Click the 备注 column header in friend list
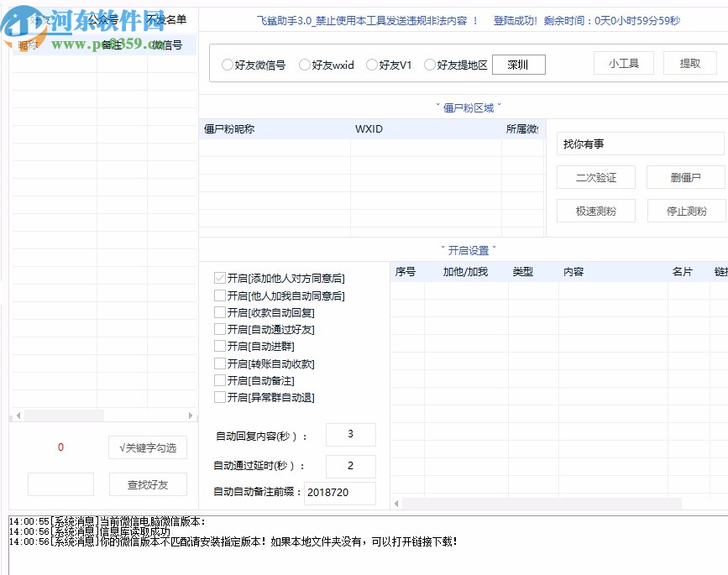The height and width of the screenshot is (575, 728). [x=122, y=45]
